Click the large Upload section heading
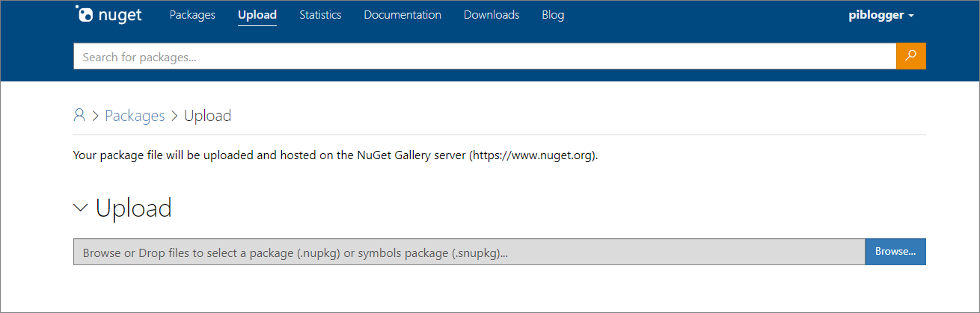This screenshot has width=980, height=313. click(134, 208)
